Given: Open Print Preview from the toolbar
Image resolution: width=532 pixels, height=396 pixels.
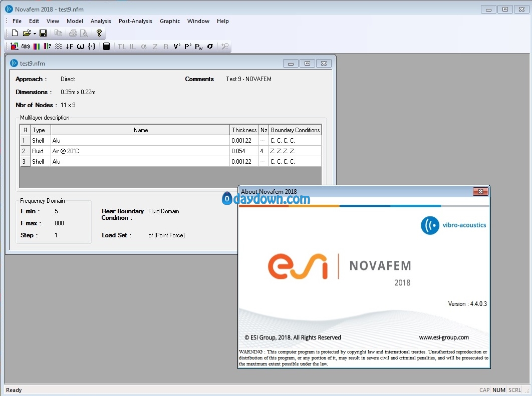Looking at the screenshot, I should (x=84, y=33).
